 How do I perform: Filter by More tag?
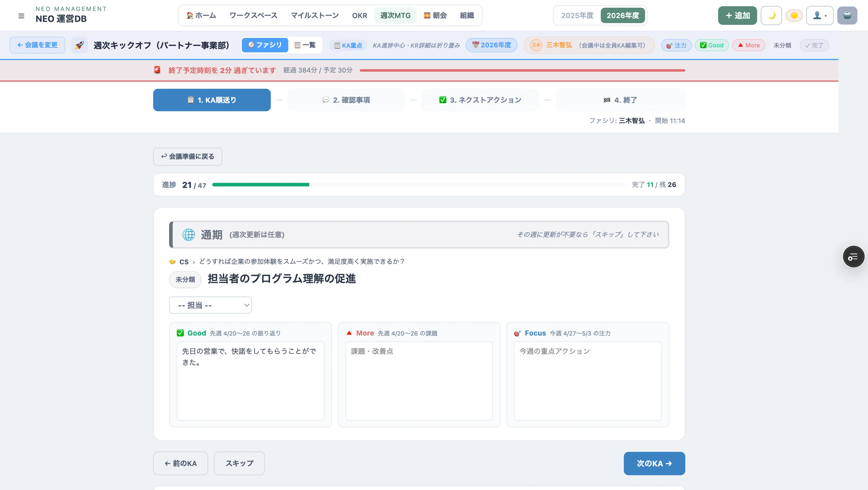pyautogui.click(x=748, y=45)
